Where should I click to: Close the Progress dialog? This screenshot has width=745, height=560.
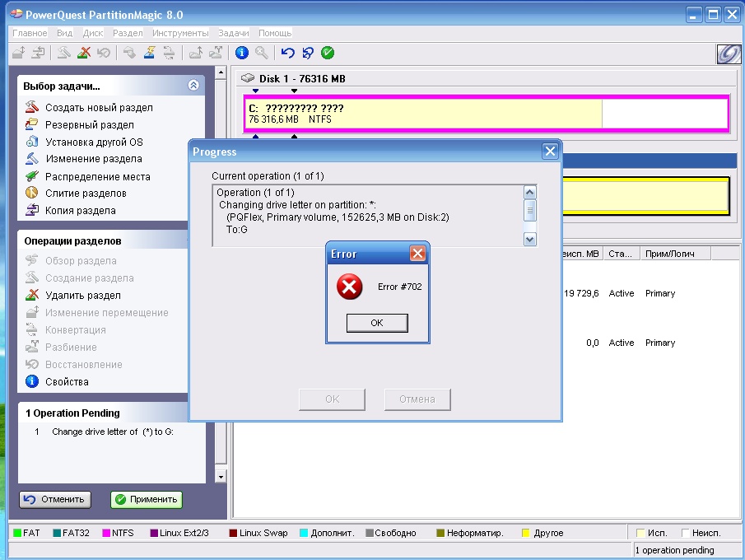(x=550, y=152)
